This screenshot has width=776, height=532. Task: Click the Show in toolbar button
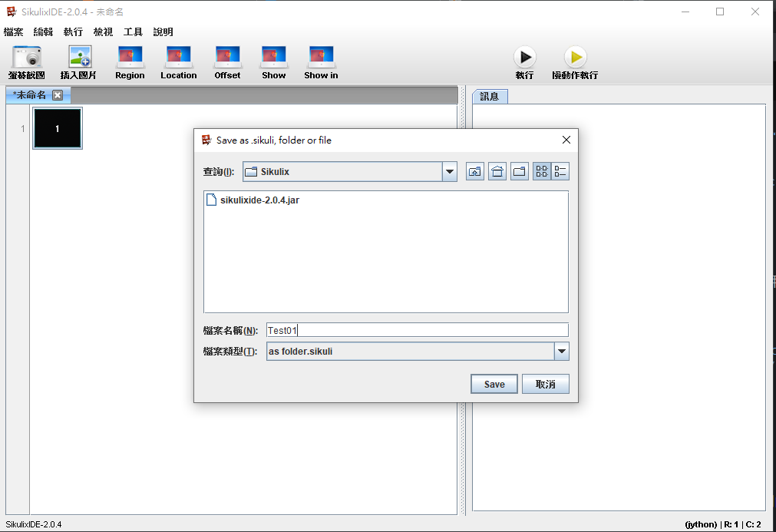coord(321,62)
